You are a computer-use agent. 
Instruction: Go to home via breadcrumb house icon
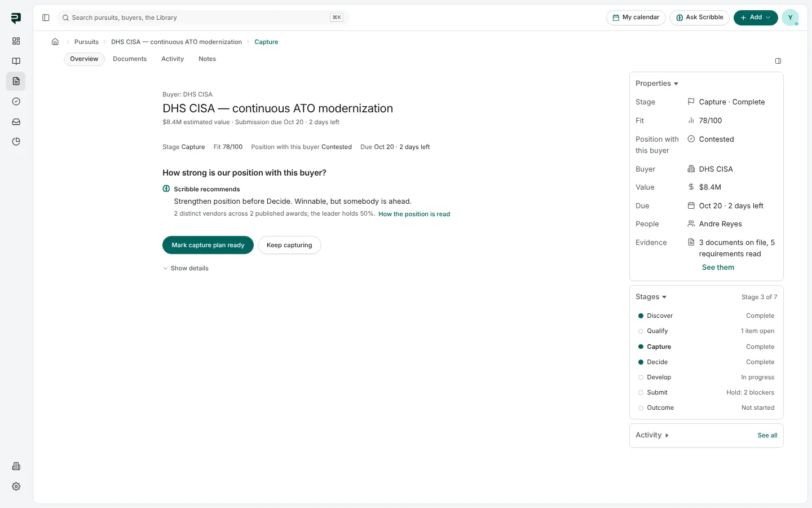(x=55, y=42)
